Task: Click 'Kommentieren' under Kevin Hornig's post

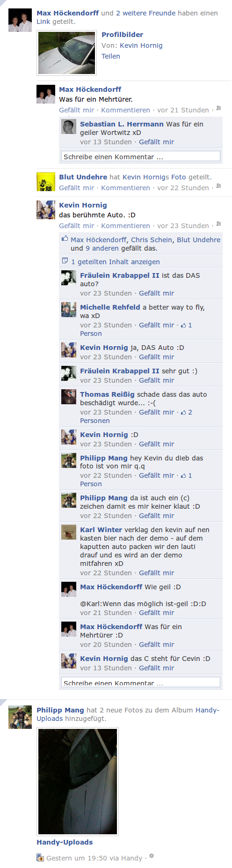Action: (125, 226)
